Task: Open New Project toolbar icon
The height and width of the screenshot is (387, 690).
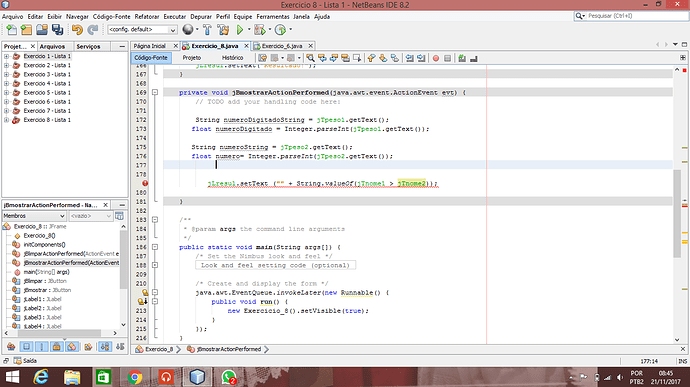Action: (26, 29)
